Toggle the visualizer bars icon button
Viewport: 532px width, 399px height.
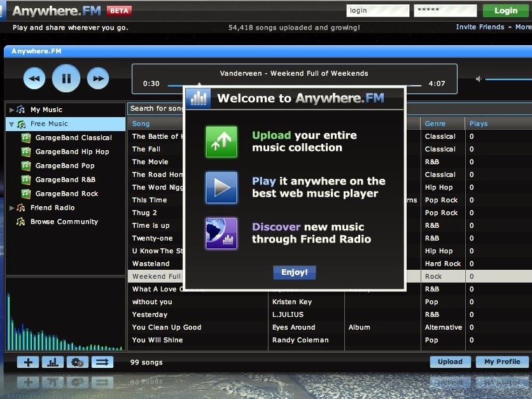pyautogui.click(x=52, y=362)
